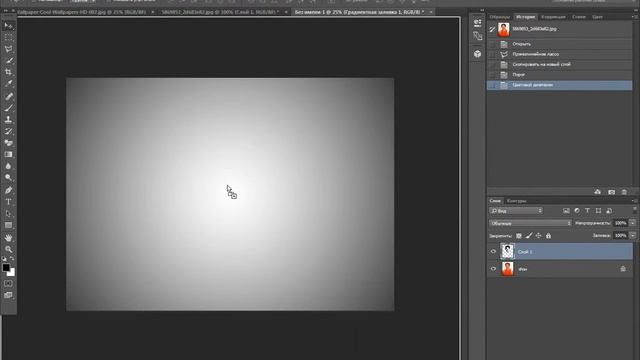Select the Polygonal Lasso tool
Screen dimensions: 640x360
tap(8, 49)
